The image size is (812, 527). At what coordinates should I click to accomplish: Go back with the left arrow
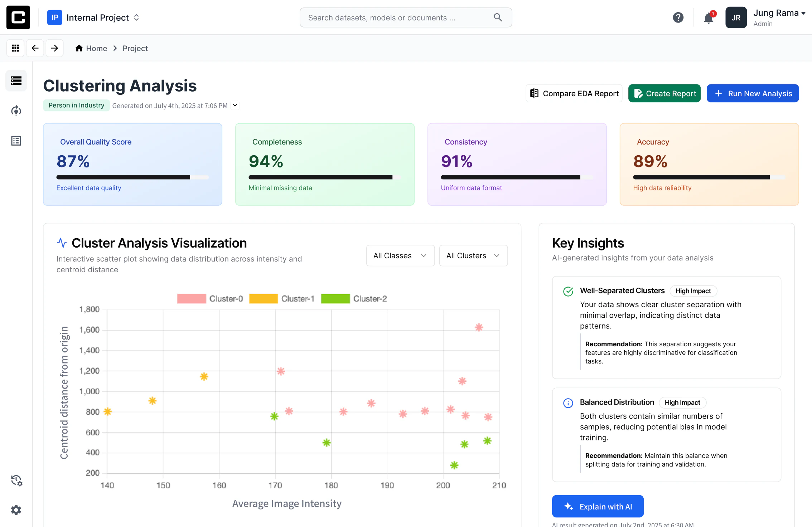[35, 48]
